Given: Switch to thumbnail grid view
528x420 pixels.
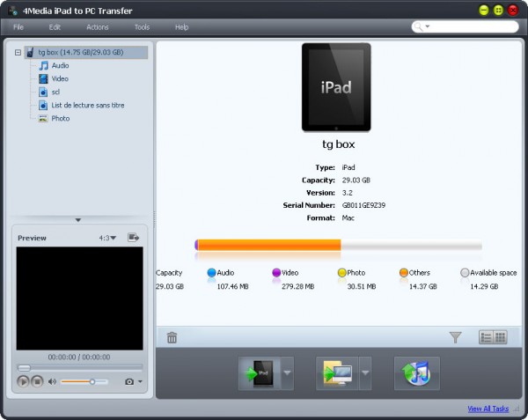Looking at the screenshot, I should pos(501,336).
